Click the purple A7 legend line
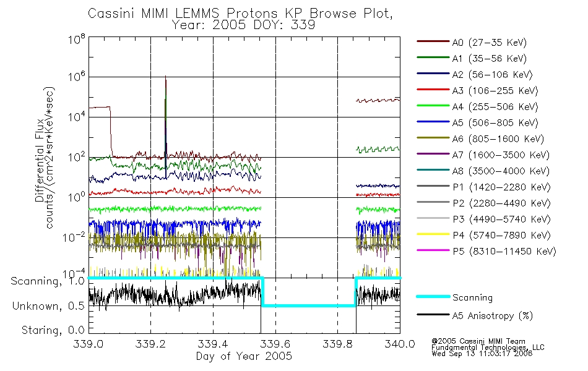Viewport: 588px width, 371px height. tap(433, 154)
